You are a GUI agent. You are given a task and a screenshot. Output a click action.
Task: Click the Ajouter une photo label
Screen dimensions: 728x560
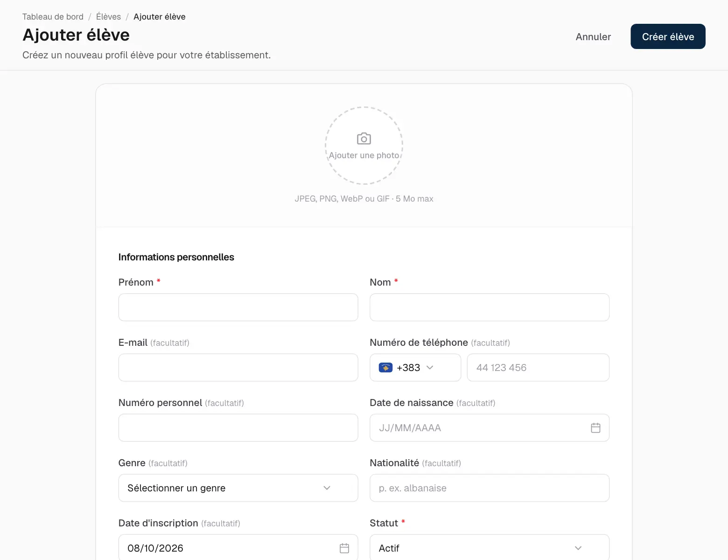(364, 155)
